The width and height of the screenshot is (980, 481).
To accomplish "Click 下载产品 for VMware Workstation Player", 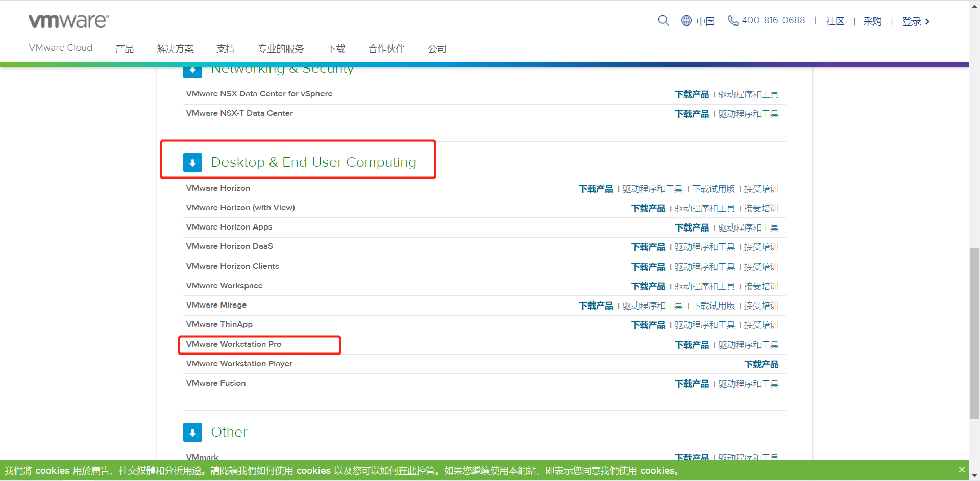I will coord(761,364).
